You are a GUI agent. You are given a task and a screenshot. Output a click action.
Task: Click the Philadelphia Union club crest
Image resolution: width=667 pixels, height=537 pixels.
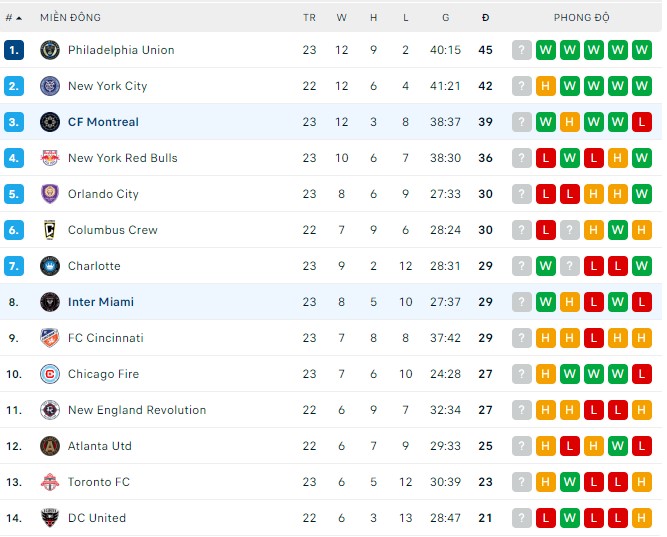(50, 50)
